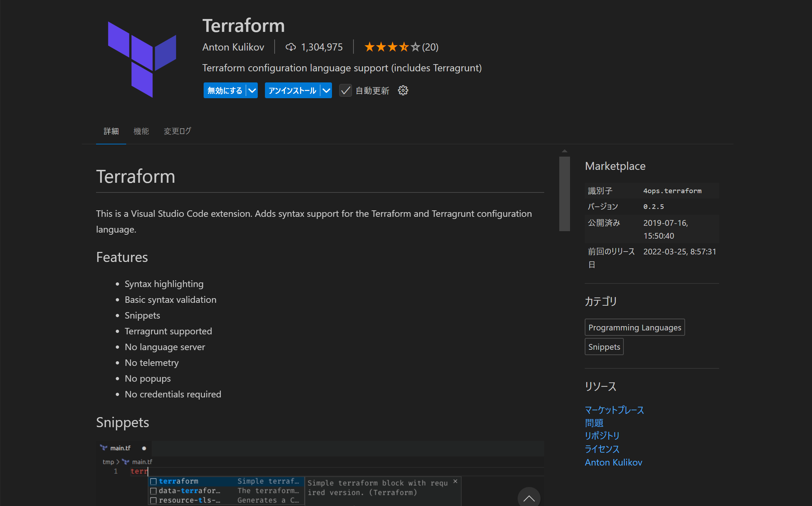Open publisher Anton Kulikov in header
812x506 pixels.
click(x=233, y=47)
